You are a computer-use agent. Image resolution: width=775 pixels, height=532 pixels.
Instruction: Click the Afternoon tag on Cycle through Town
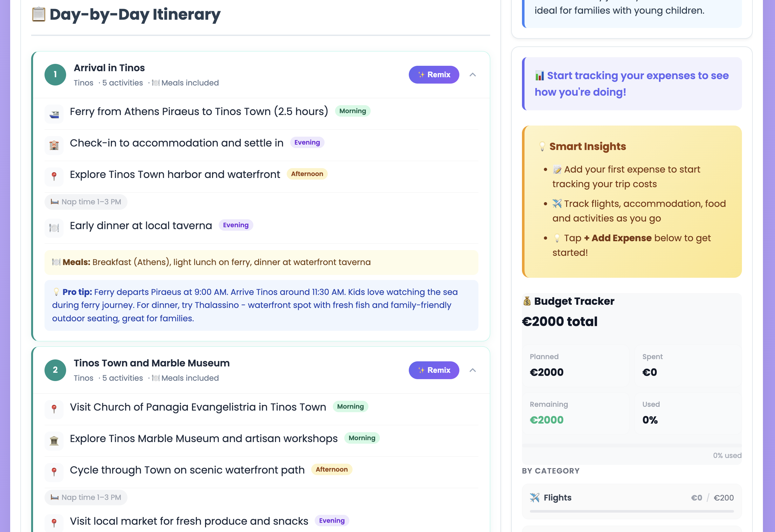pyautogui.click(x=332, y=470)
